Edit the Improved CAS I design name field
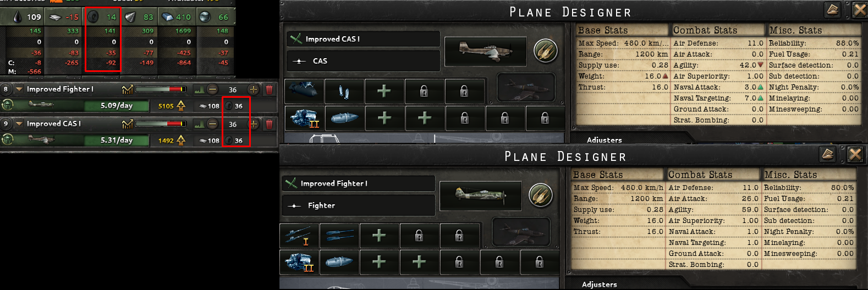 (x=363, y=39)
